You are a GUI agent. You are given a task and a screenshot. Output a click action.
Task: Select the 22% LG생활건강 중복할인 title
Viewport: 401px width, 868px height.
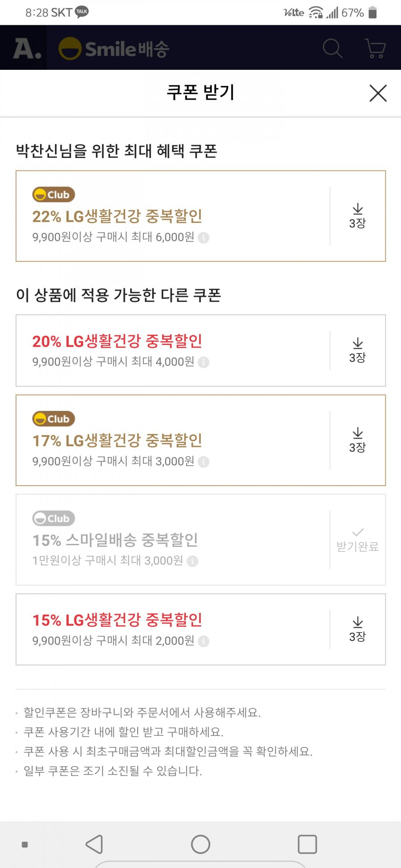click(117, 216)
